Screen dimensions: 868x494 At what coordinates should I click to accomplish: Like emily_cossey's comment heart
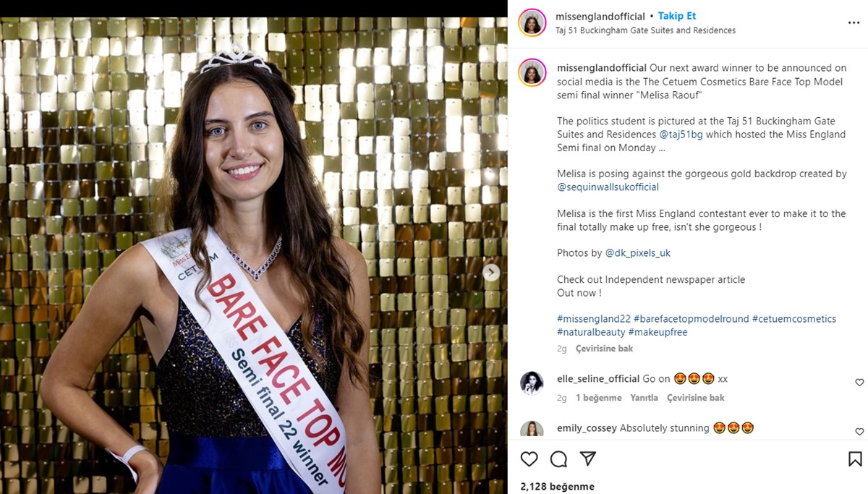point(859,432)
